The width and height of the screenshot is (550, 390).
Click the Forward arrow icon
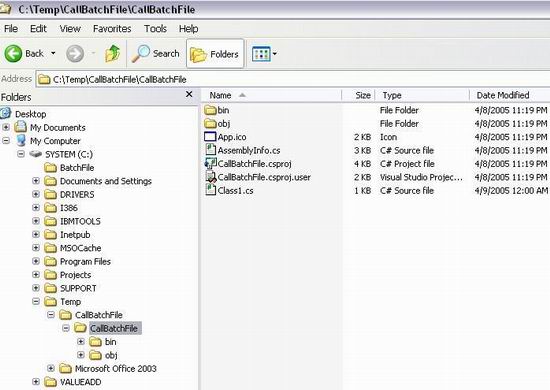pyautogui.click(x=75, y=54)
